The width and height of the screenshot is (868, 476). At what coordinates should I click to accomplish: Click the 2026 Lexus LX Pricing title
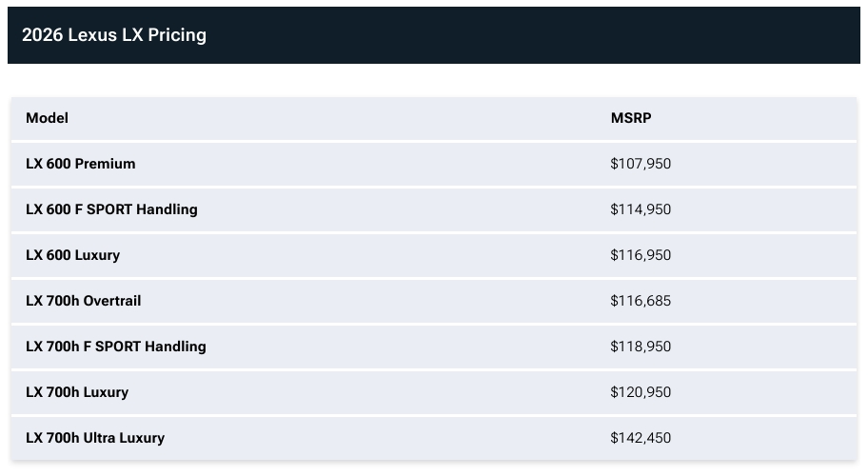114,35
